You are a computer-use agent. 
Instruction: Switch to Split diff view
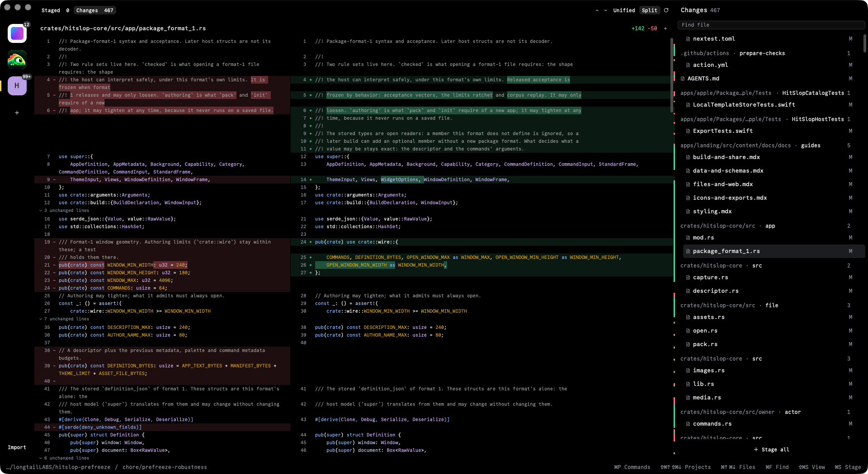tap(649, 10)
